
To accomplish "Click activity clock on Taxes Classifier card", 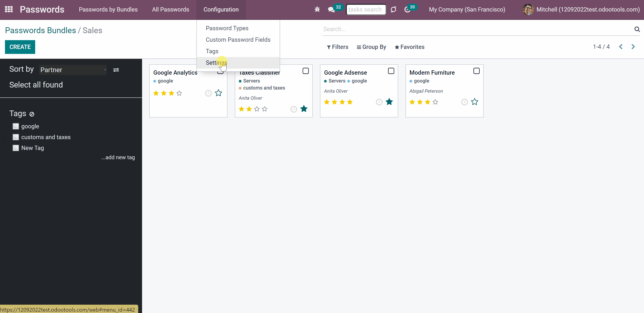I will 294,109.
